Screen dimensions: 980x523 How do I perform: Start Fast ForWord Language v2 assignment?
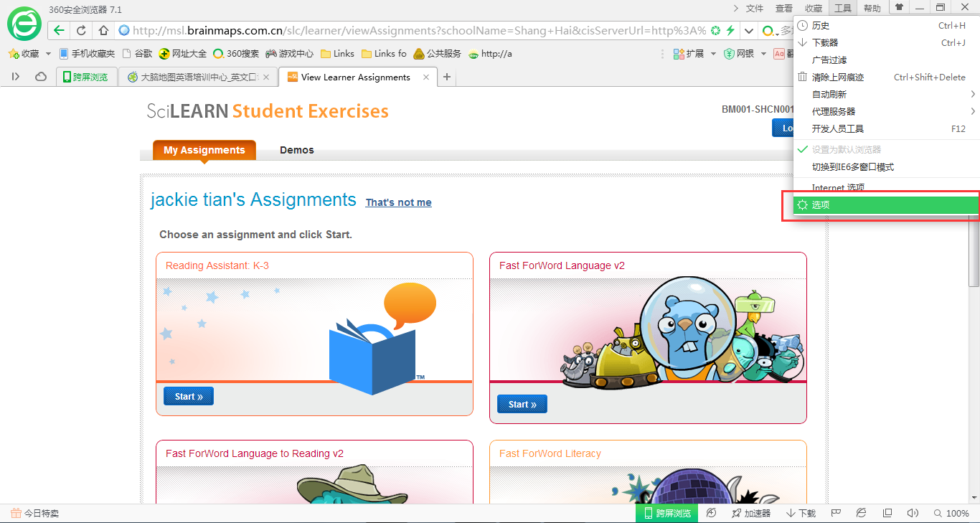(x=522, y=404)
